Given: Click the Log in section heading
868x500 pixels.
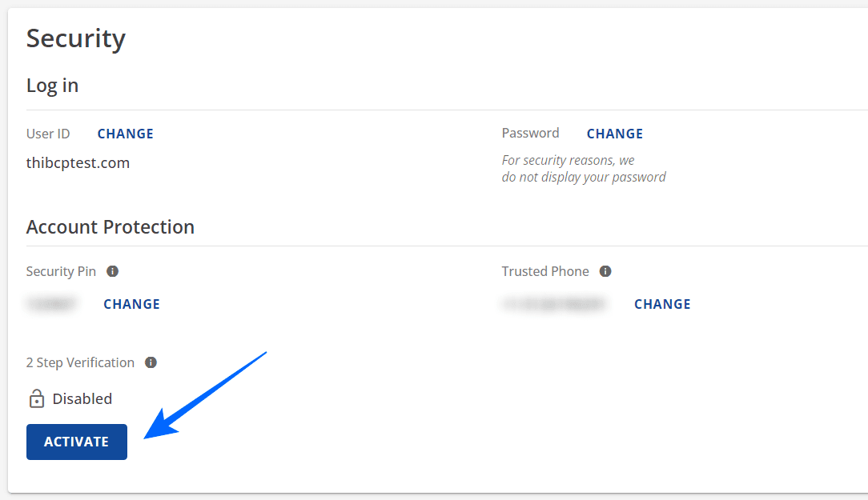Looking at the screenshot, I should pyautogui.click(x=51, y=85).
